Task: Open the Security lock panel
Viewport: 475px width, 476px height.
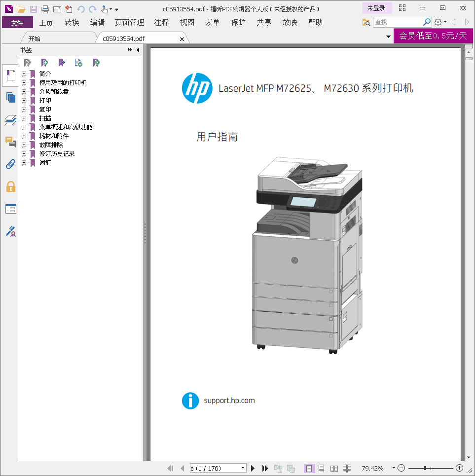Action: 11,186
